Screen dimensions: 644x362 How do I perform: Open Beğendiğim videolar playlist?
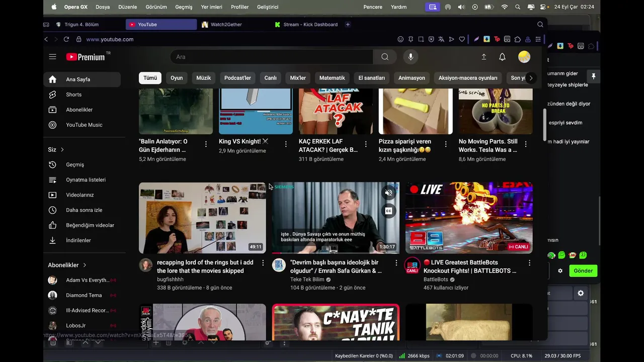click(x=82, y=225)
